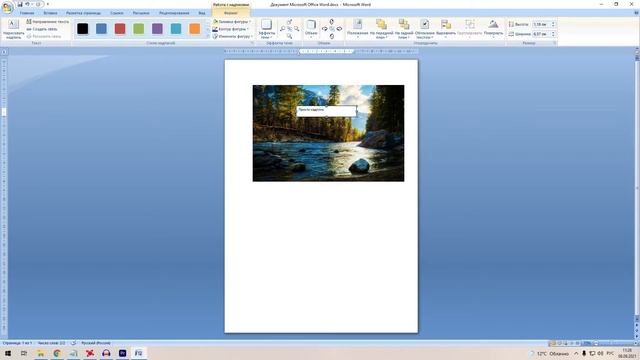Apply the orange text box style
The image size is (640, 360).
tap(195, 29)
